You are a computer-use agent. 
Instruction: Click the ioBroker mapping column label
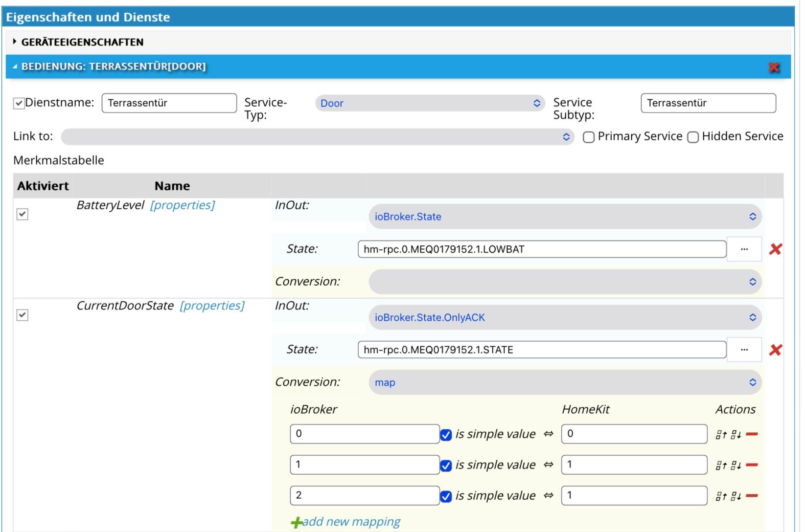point(314,410)
